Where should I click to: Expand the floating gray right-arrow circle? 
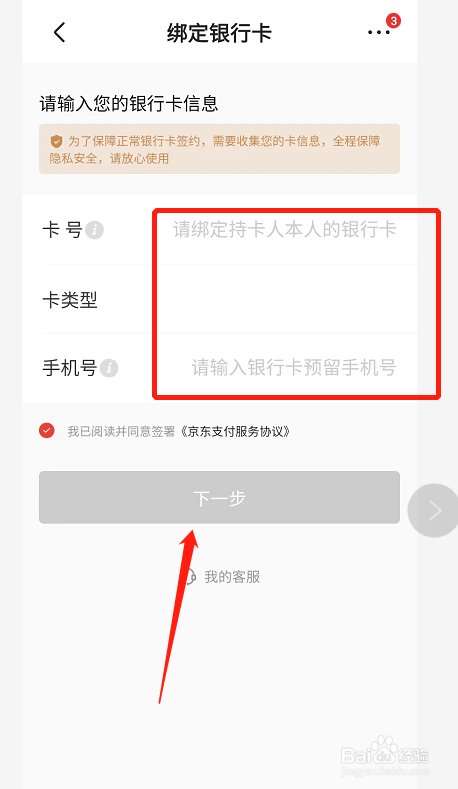pos(434,510)
